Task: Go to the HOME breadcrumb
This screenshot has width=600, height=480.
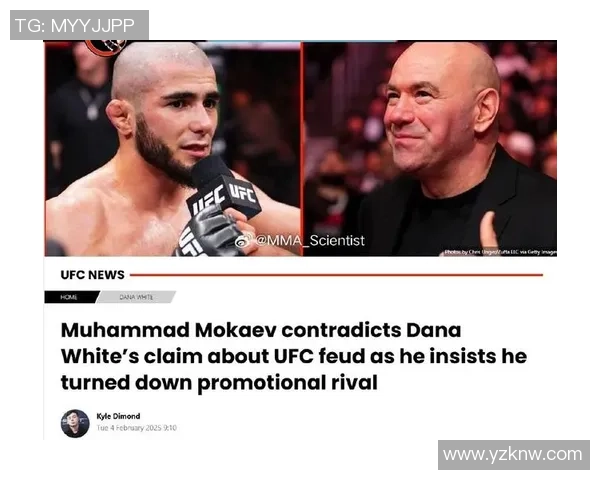Action: 71,297
